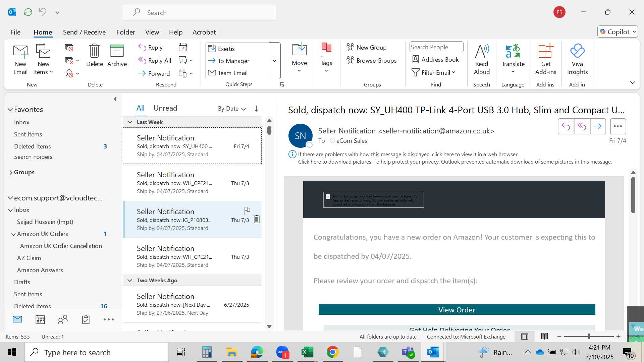Show only Unread messages
The image size is (644, 362).
(165, 108)
